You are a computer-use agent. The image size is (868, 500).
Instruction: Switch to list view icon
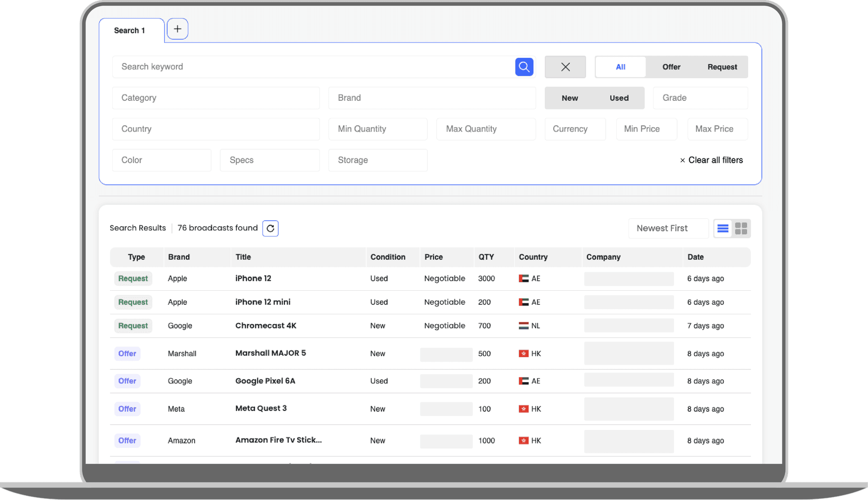[x=723, y=228]
